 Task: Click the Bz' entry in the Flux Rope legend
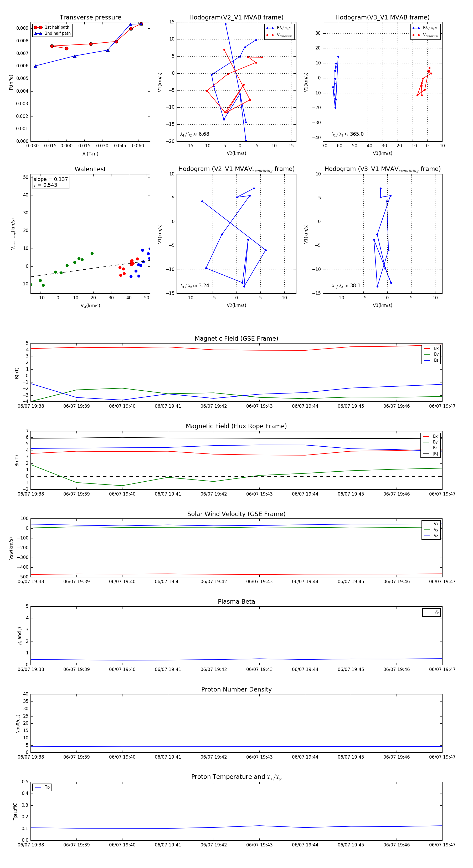coord(431,448)
